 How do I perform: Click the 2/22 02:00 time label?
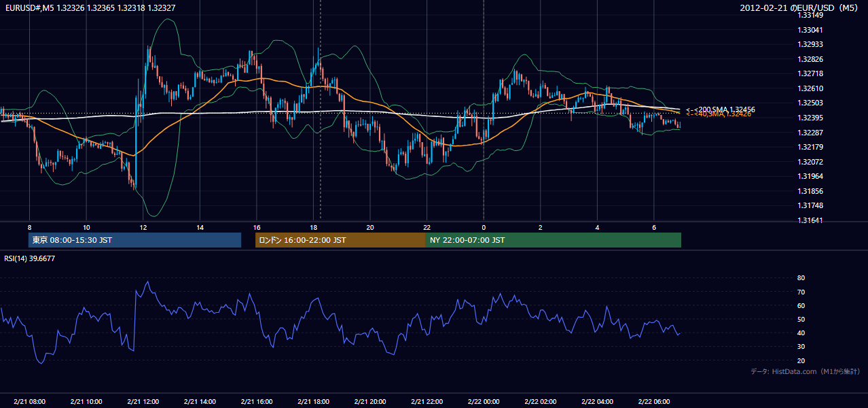tap(541, 402)
